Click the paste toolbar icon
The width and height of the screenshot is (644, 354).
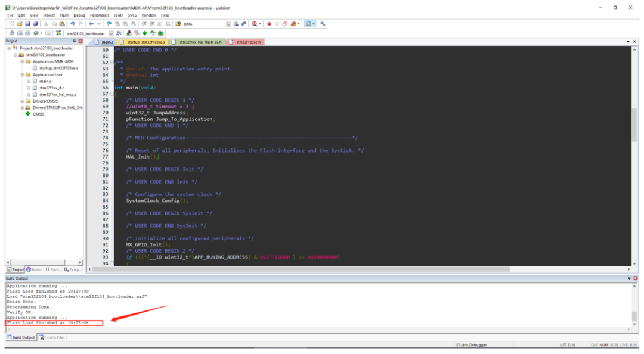point(61,24)
